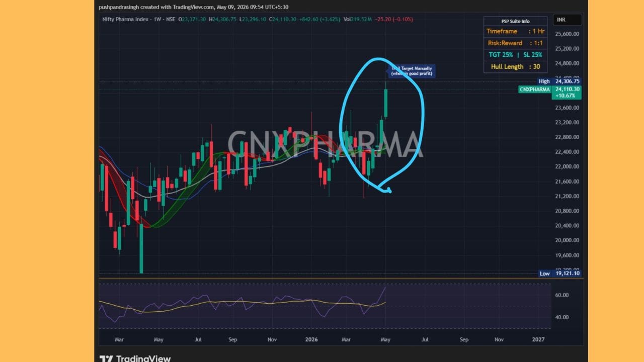
Task: Click the 2027 label on time axis
Action: [538, 339]
